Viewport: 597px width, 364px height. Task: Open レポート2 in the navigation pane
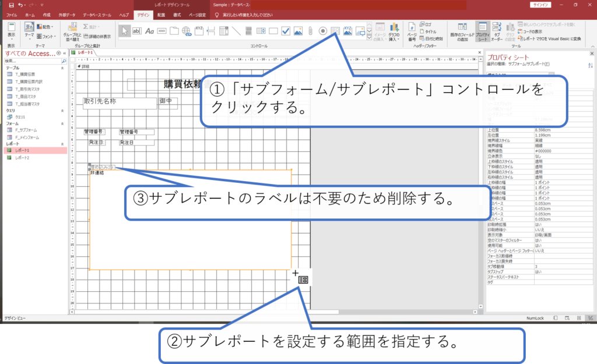pos(22,158)
